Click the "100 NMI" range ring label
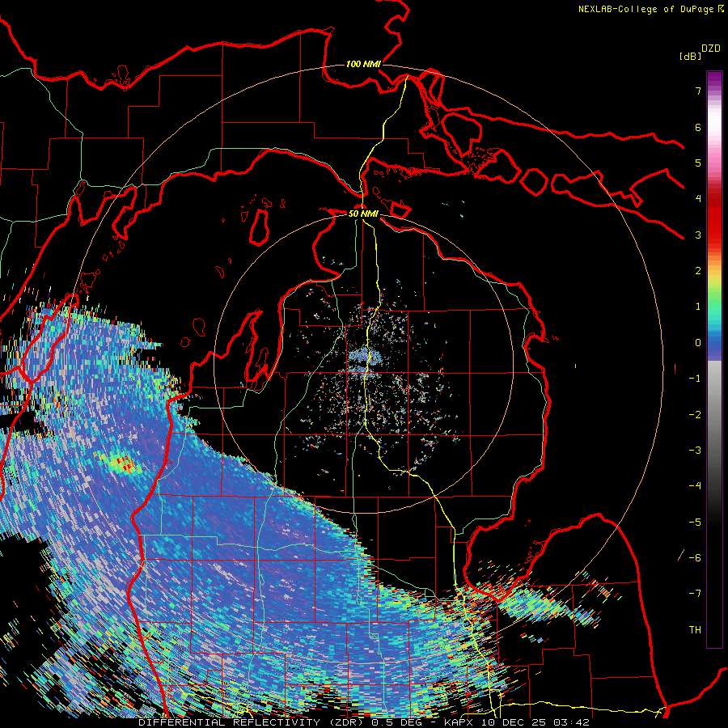Viewport: 728px width, 728px height. coord(363,64)
